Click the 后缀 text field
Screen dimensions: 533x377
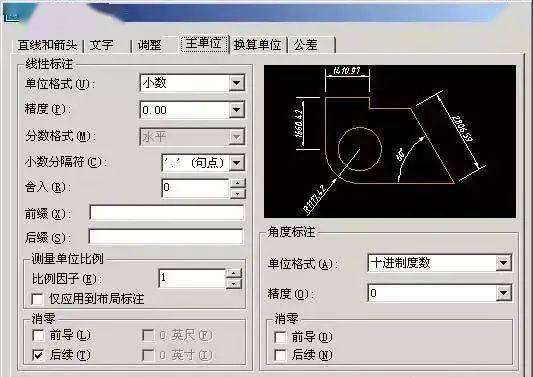[x=166, y=237]
